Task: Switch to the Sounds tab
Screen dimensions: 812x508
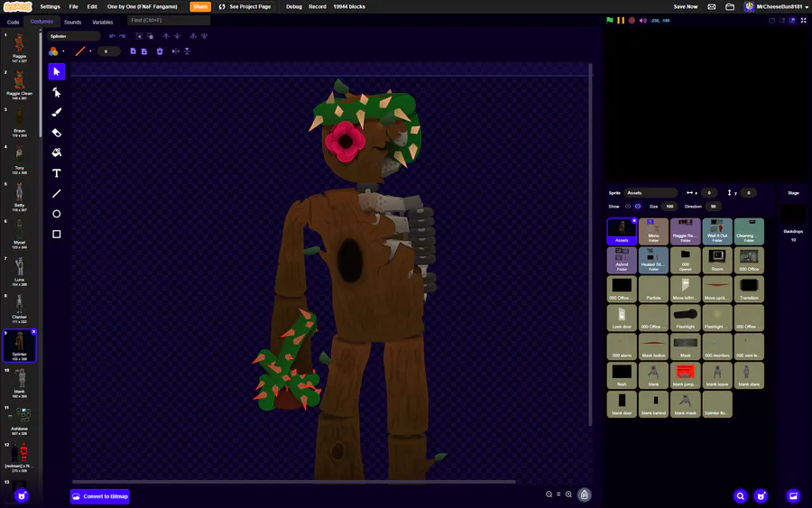Action: (72, 23)
